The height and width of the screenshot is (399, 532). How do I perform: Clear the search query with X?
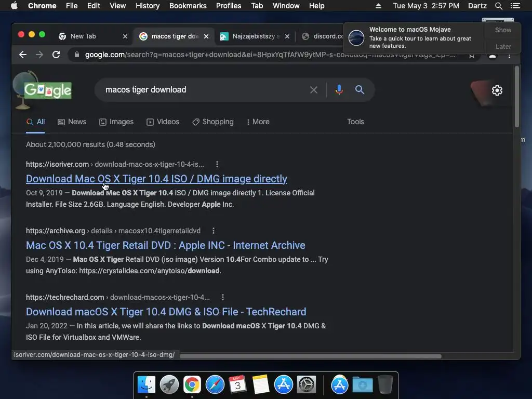coord(314,90)
